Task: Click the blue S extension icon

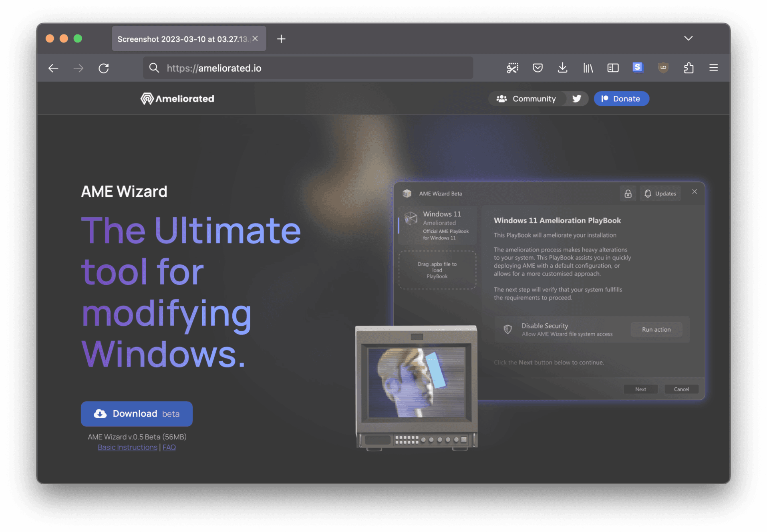Action: pos(638,67)
